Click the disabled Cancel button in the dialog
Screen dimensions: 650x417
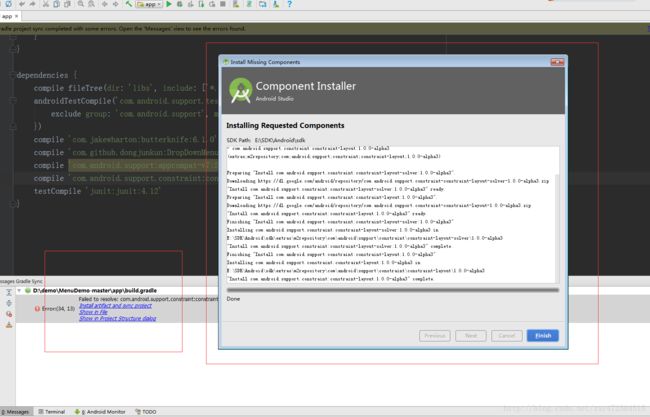[507, 335]
